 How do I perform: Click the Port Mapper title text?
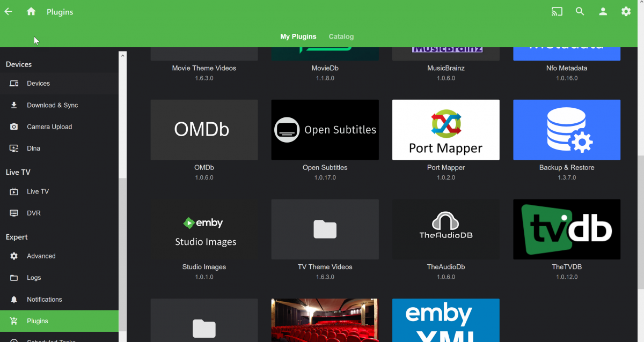[446, 168]
